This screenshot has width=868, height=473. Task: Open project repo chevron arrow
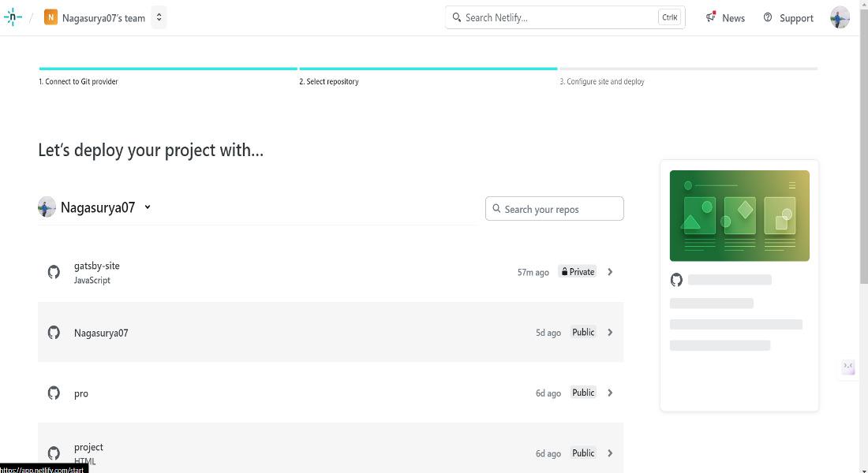(x=610, y=453)
